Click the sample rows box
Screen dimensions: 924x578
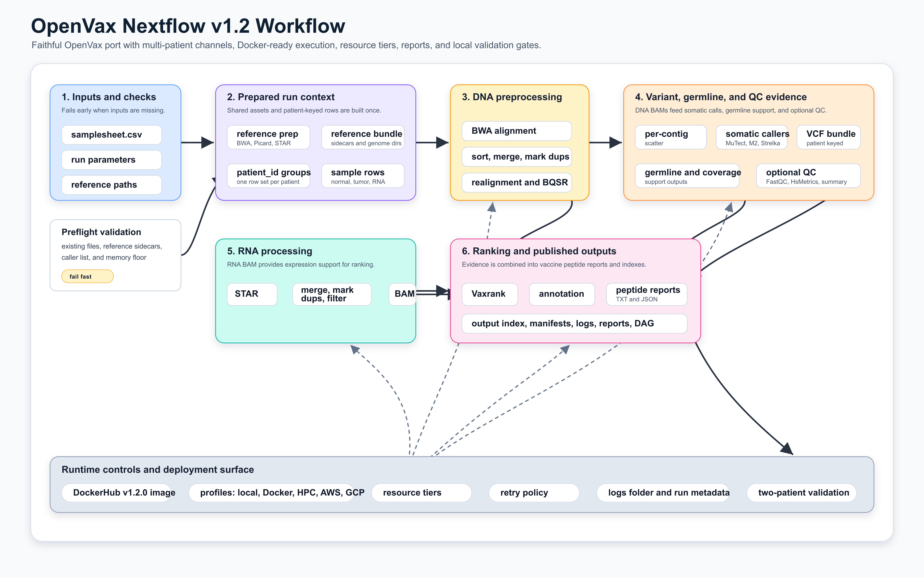[x=363, y=176]
